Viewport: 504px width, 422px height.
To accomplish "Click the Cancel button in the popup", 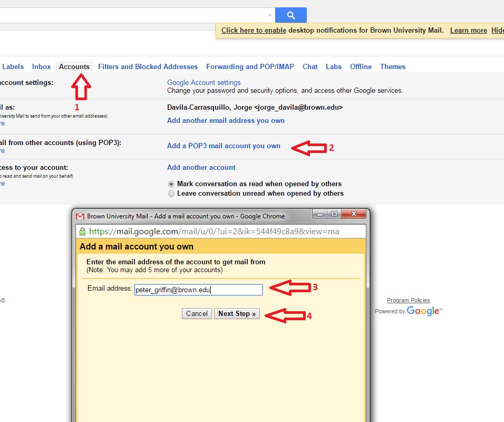I will pyautogui.click(x=196, y=313).
